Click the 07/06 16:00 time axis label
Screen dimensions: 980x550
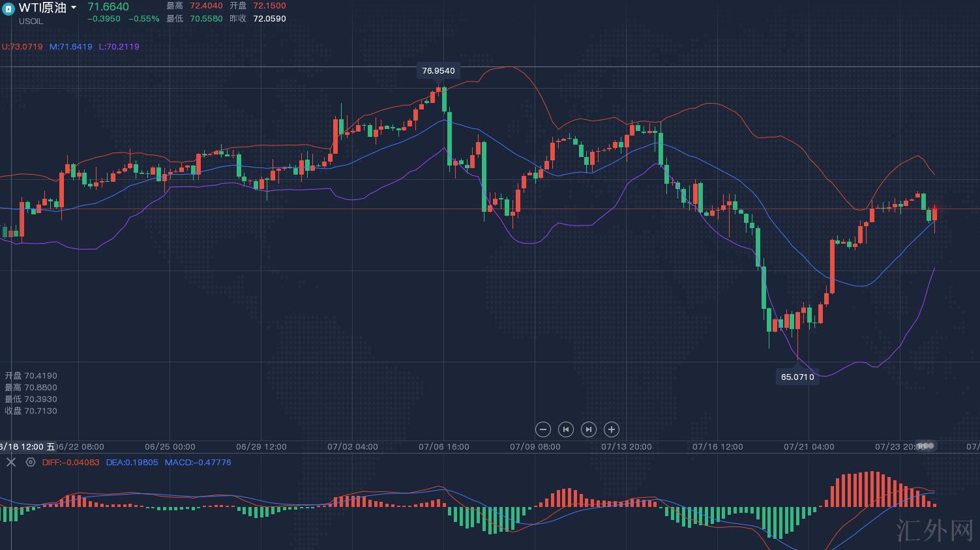pos(443,447)
